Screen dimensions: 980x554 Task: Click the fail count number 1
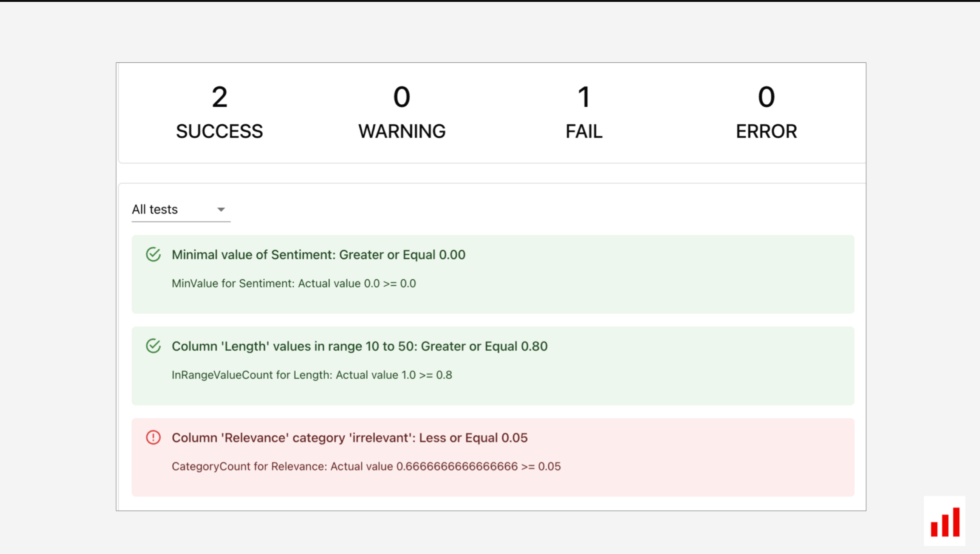(x=584, y=97)
